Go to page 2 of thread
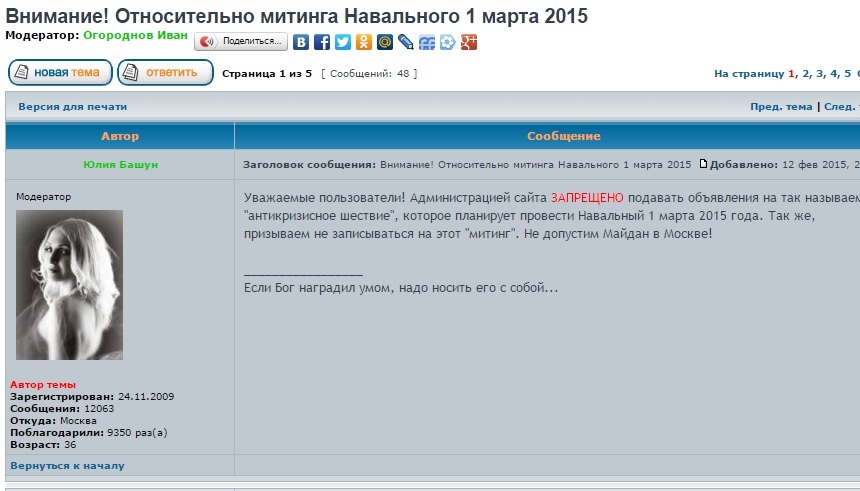Viewport: 860px width, 491px height. pyautogui.click(x=805, y=74)
